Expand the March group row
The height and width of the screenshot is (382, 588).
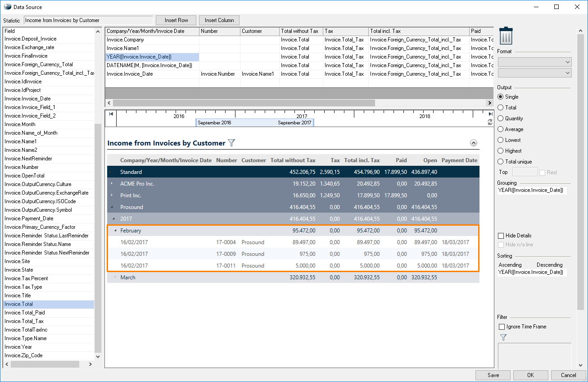115,277
